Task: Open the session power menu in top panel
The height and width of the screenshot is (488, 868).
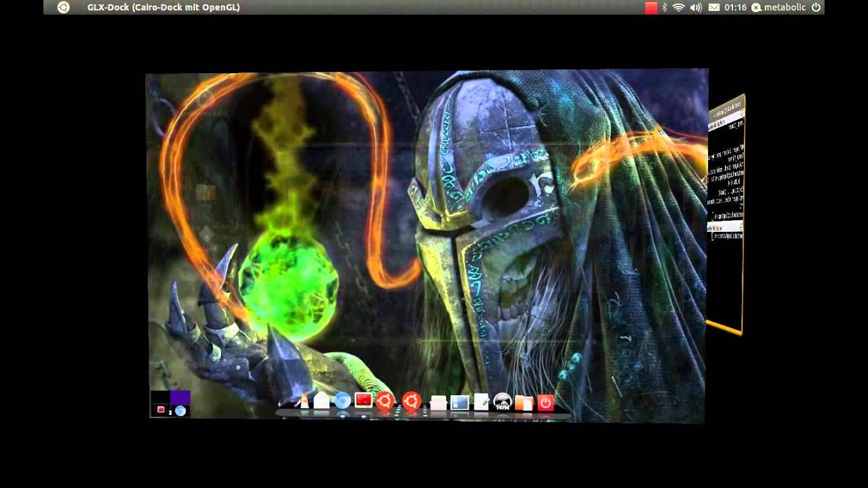Action: point(816,7)
